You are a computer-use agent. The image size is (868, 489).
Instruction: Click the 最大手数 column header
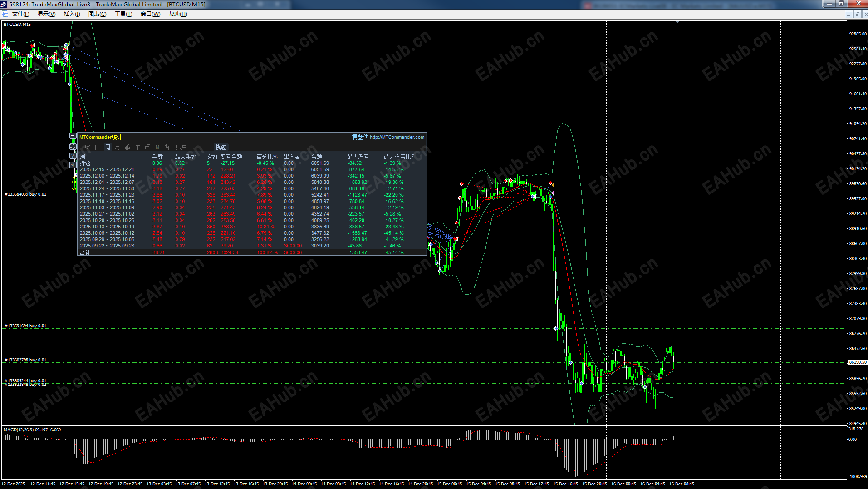click(x=186, y=157)
